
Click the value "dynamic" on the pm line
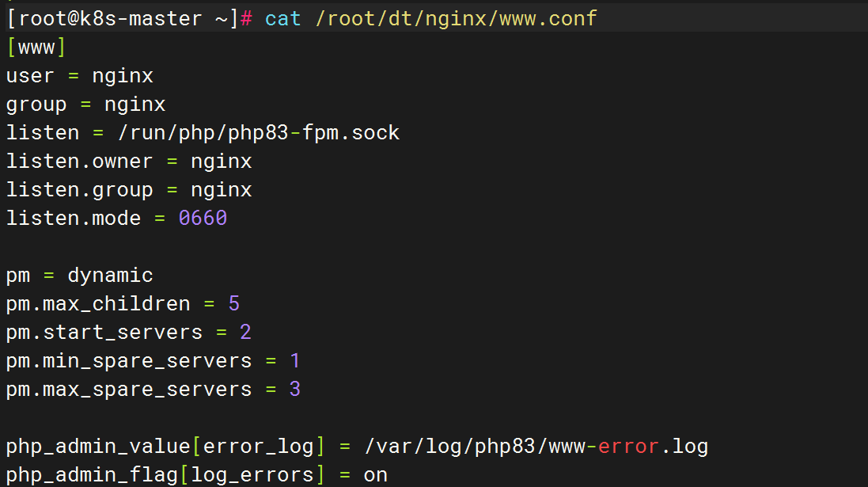point(110,276)
